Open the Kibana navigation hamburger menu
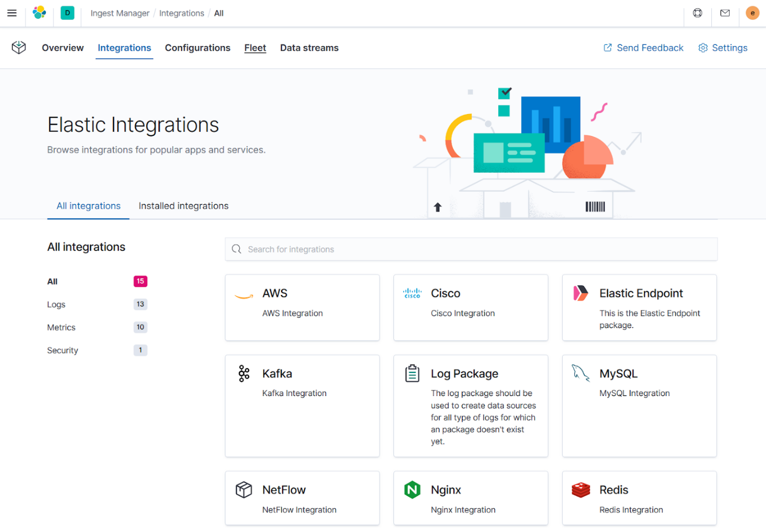This screenshot has width=766, height=532. (12, 13)
